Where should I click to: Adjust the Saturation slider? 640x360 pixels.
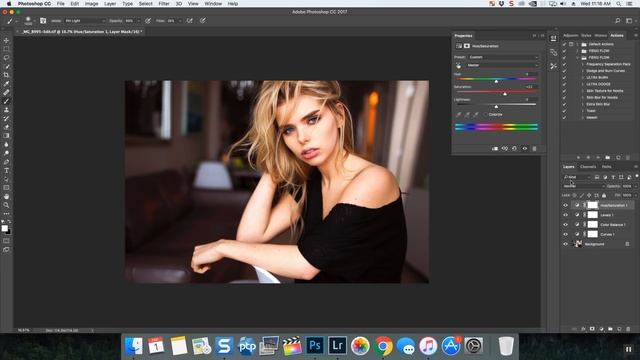click(505, 93)
